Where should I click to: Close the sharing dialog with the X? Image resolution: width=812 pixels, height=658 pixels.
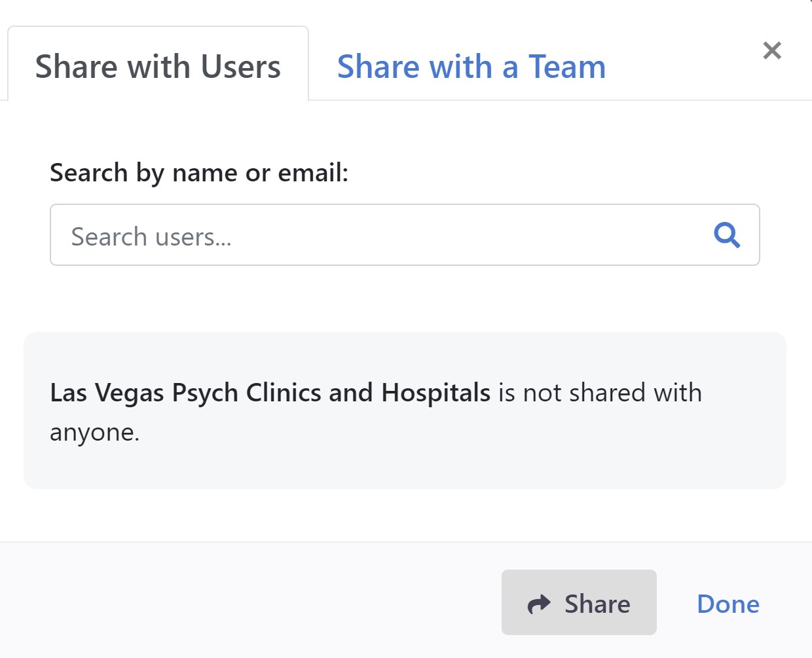pyautogui.click(x=772, y=50)
